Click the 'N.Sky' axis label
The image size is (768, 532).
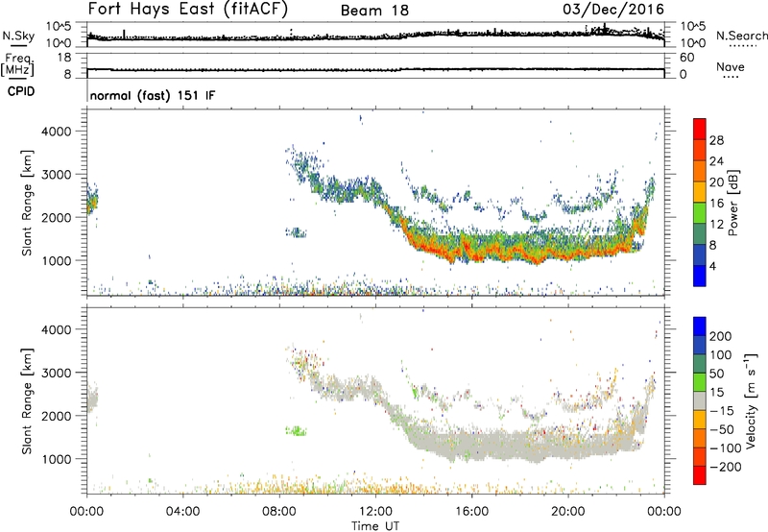18,36
